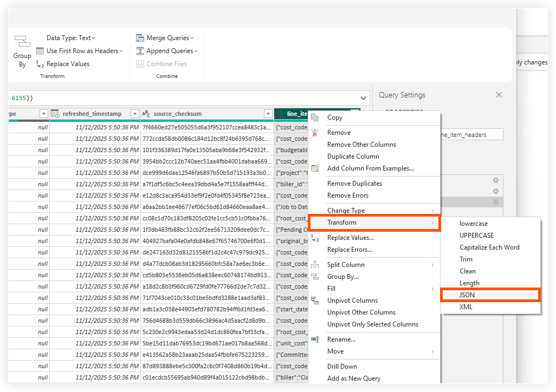Screen dimensions: 556x392
Task: Select the Group By tool in the ribbon
Action: point(22,50)
